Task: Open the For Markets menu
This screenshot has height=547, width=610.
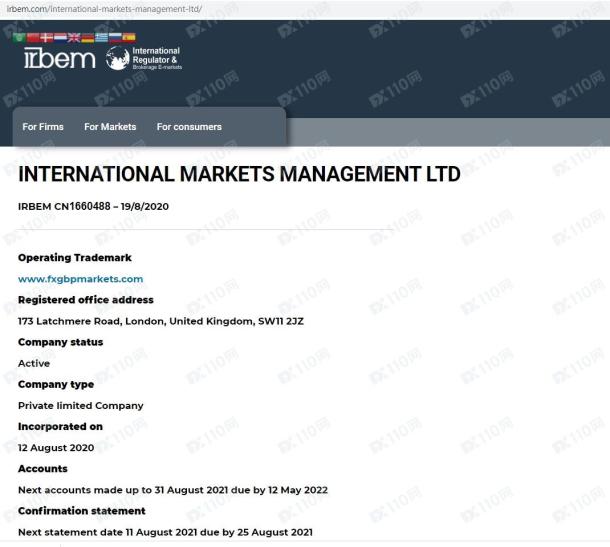Action: [110, 127]
